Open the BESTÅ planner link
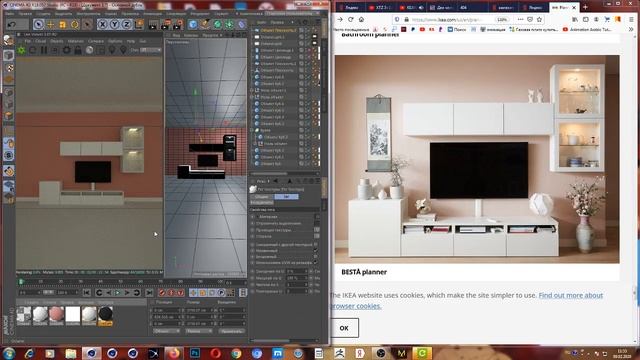The height and width of the screenshot is (360, 640). 364,272
